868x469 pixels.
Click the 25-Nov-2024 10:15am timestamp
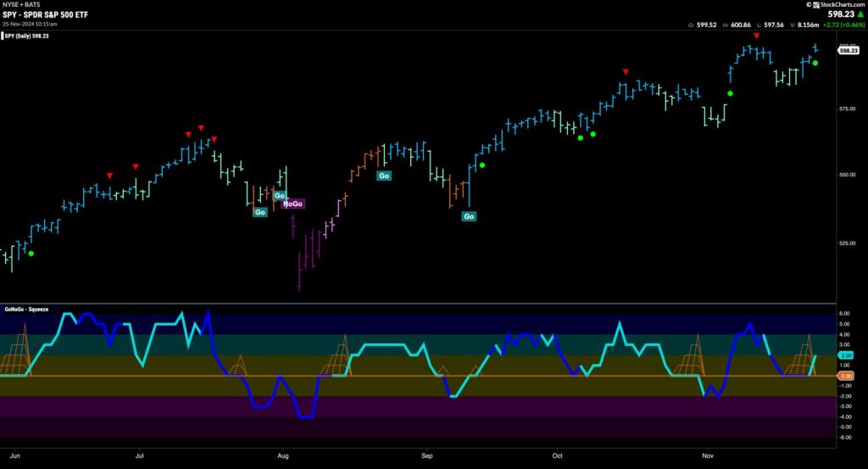pos(30,25)
